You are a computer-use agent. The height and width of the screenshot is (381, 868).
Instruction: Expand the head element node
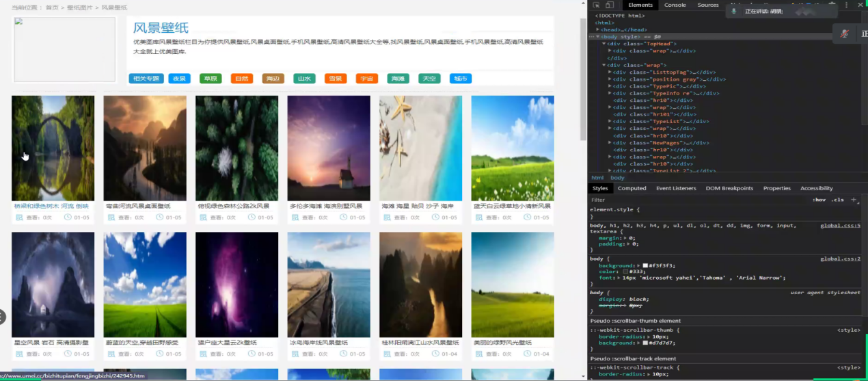(598, 29)
